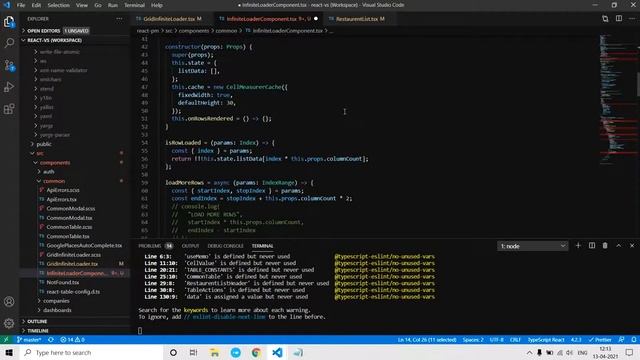Click the master branch status item

[x=29, y=340]
